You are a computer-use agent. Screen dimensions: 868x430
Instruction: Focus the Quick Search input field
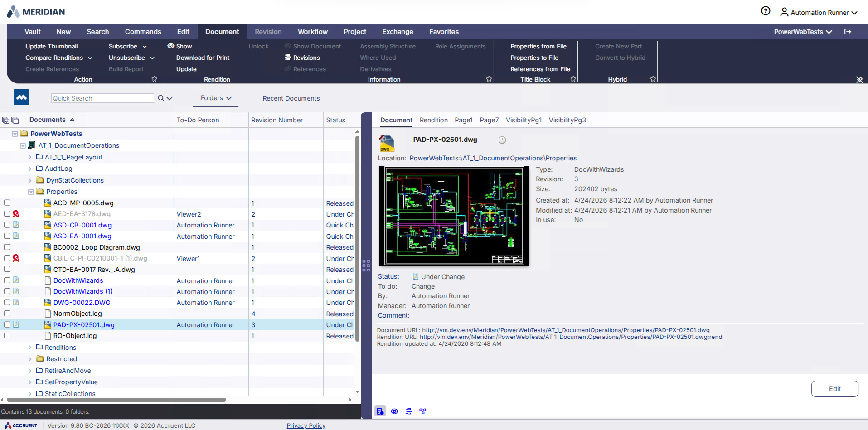tap(102, 98)
